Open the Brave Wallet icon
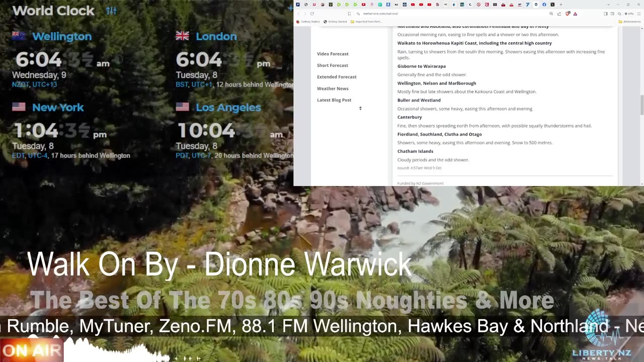The height and width of the screenshot is (362, 644). (x=612, y=14)
